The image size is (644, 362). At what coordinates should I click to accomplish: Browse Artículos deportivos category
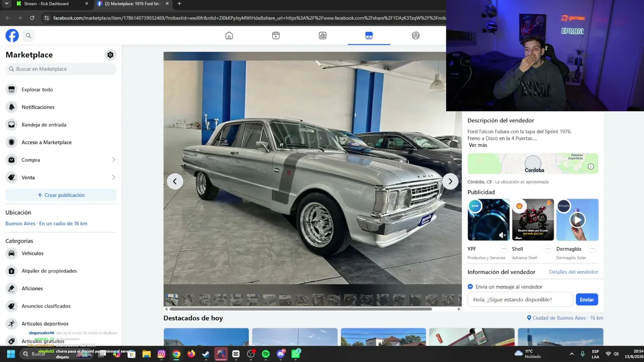tap(61, 324)
